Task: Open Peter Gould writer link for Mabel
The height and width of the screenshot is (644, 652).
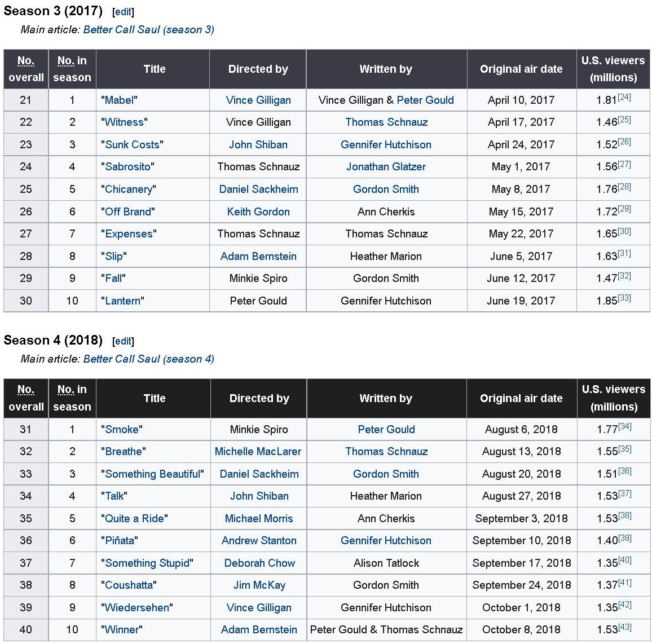Action: coord(425,100)
